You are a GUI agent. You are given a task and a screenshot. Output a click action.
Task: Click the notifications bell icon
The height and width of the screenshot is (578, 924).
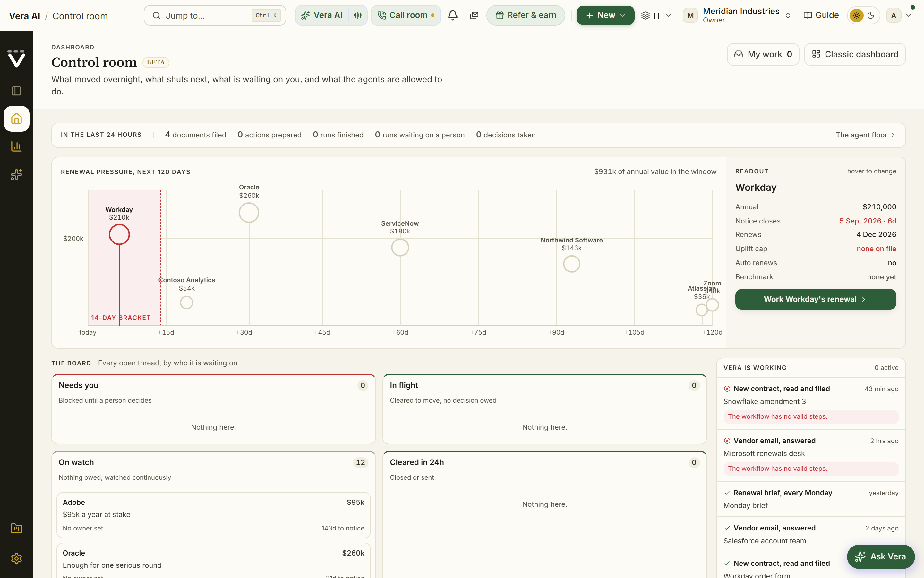tap(453, 15)
